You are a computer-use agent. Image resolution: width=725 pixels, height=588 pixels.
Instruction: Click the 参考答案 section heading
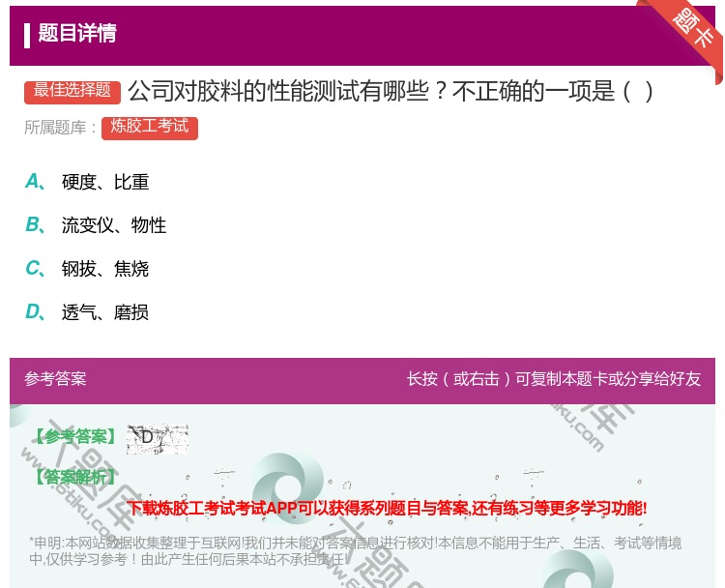point(55,379)
